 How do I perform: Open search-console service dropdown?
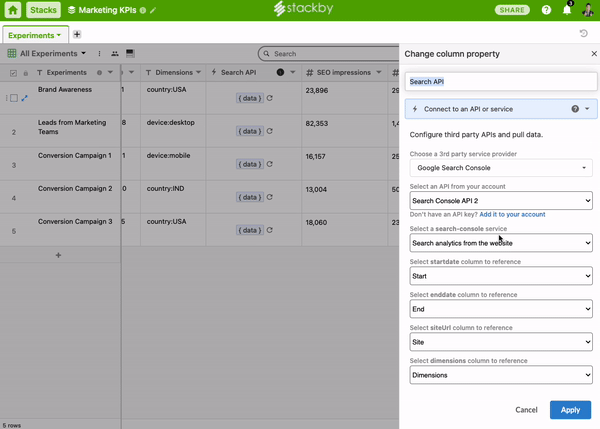[501, 243]
